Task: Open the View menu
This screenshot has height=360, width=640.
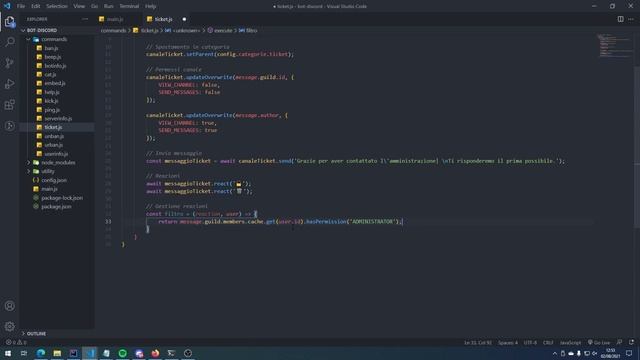Action: 79,6
